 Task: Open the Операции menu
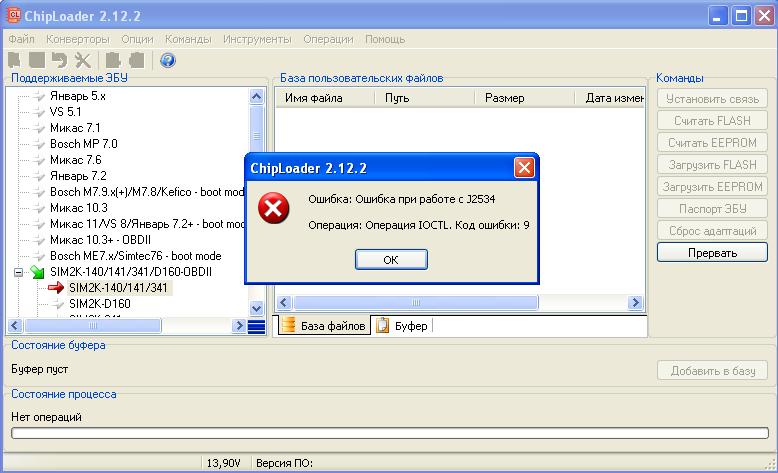(x=328, y=39)
